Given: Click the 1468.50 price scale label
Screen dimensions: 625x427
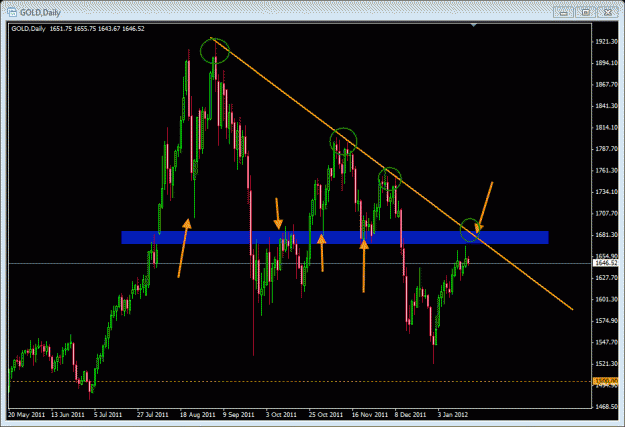Looking at the screenshot, I should coord(606,407).
